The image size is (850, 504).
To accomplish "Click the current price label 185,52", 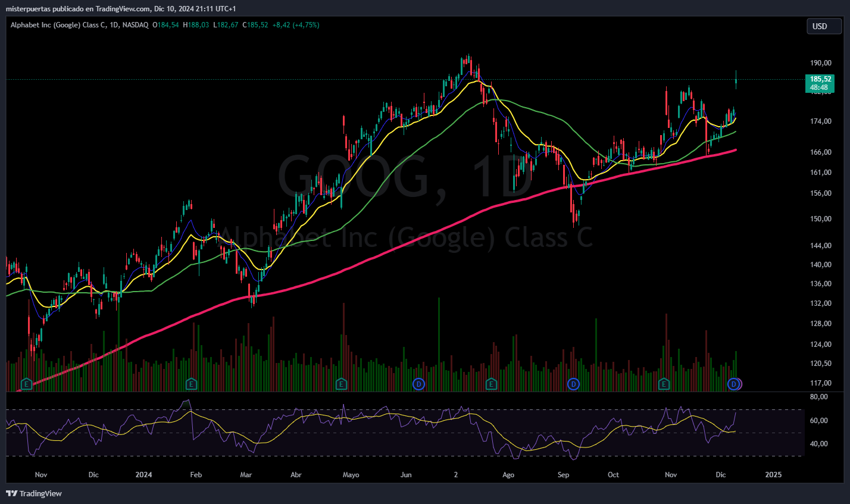I will pos(820,79).
